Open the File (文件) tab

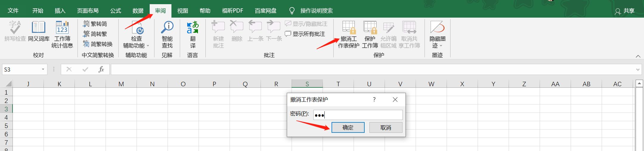13,11
